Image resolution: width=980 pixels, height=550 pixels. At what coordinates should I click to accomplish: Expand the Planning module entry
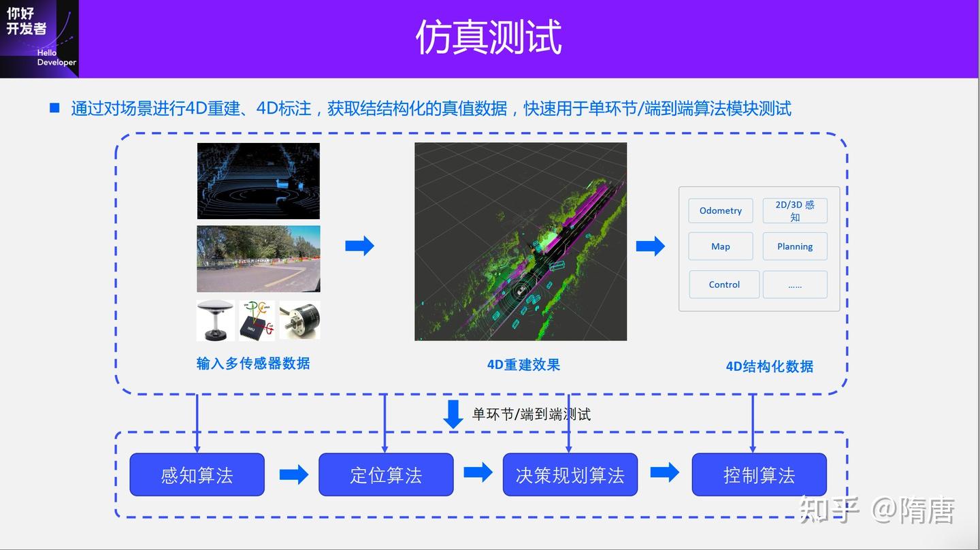click(x=794, y=246)
